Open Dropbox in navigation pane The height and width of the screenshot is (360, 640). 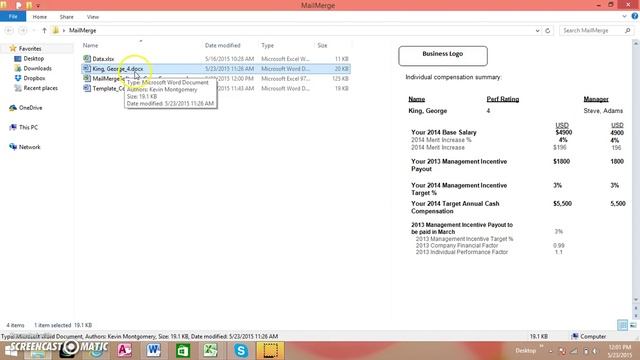pos(34,78)
